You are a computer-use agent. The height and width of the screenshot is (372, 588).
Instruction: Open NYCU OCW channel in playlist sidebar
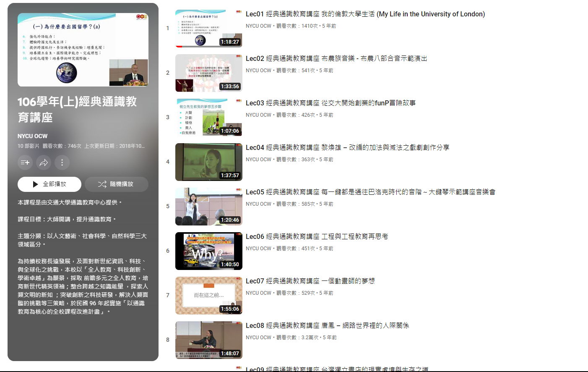click(x=32, y=136)
